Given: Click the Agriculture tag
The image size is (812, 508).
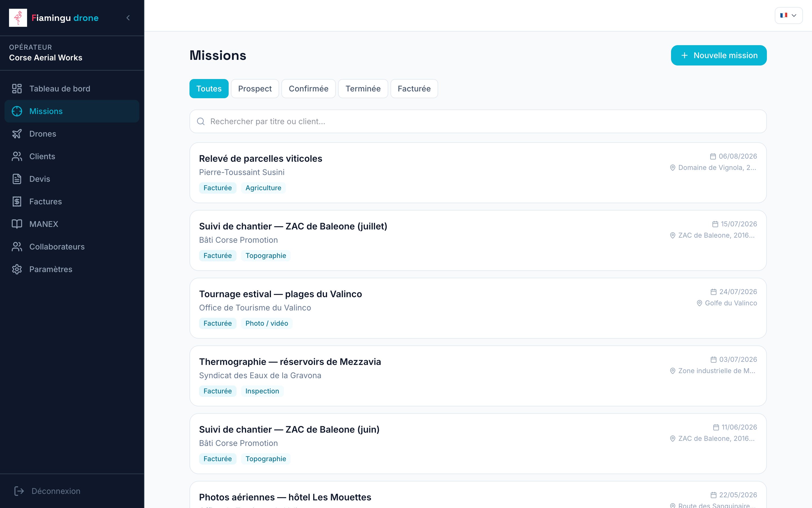Looking at the screenshot, I should coord(263,188).
